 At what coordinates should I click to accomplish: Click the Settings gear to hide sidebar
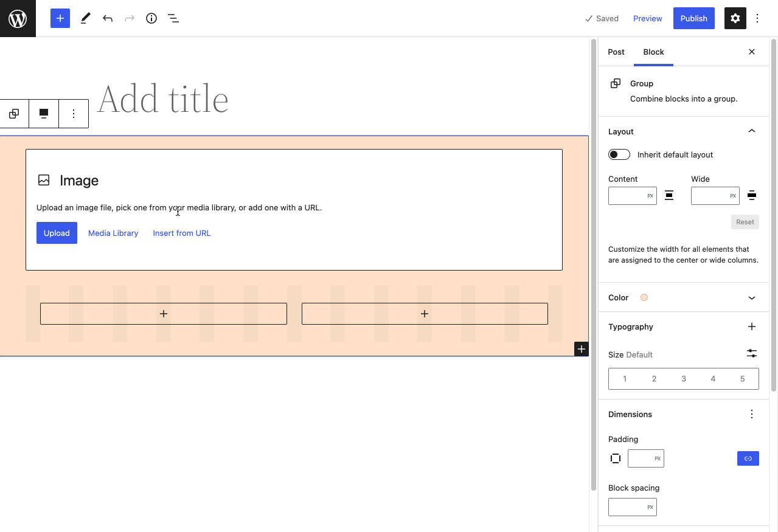coord(735,18)
